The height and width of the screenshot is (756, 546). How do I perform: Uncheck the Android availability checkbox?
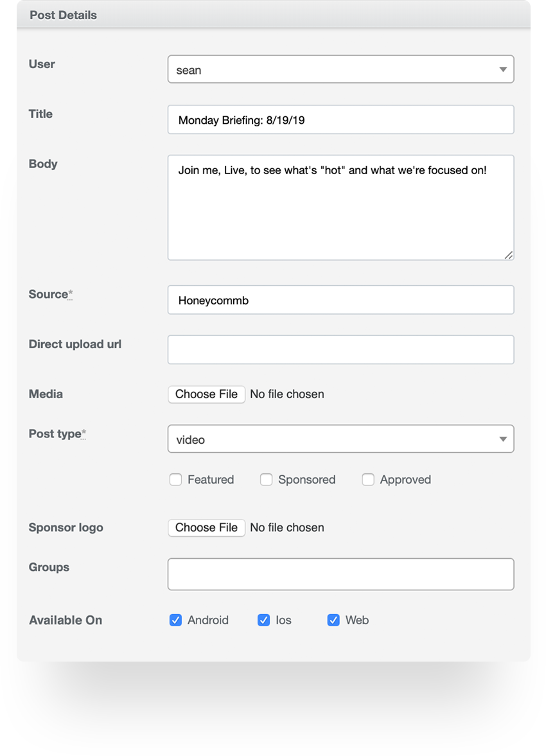(x=175, y=620)
